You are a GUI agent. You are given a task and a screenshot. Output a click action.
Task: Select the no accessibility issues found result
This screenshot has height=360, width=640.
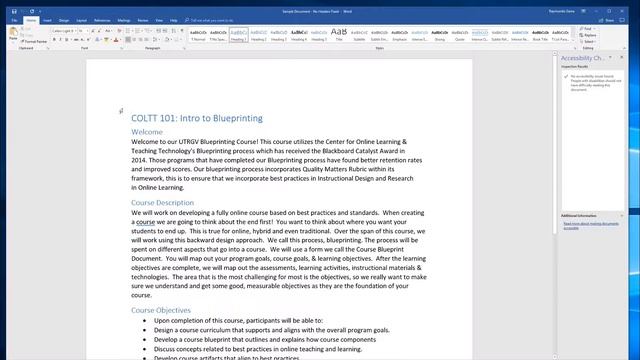coord(593,83)
